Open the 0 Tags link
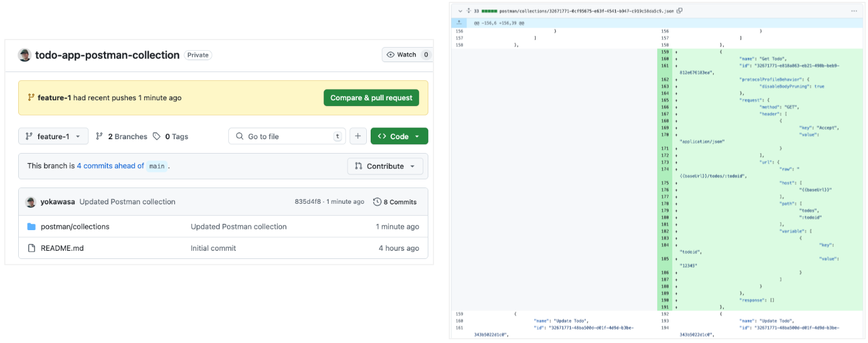Image resolution: width=868 pixels, height=343 pixels. [x=171, y=136]
